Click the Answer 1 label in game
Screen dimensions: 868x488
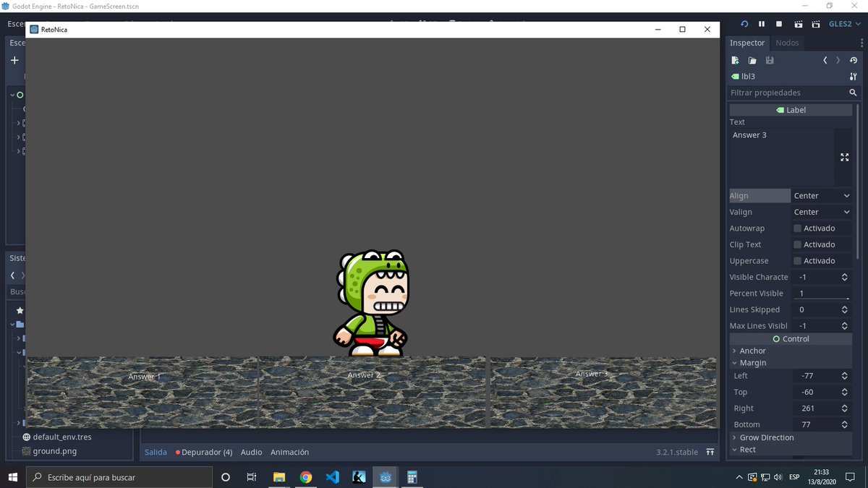(145, 377)
